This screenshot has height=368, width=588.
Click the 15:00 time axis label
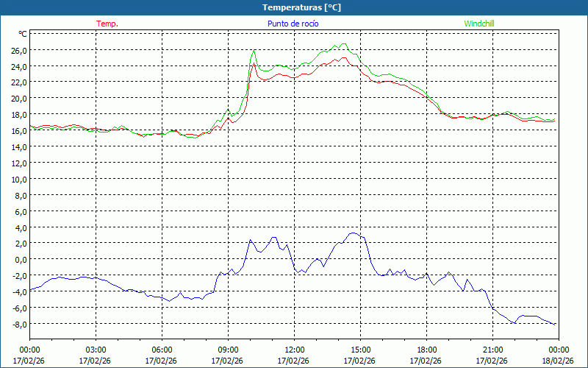[x=360, y=350]
